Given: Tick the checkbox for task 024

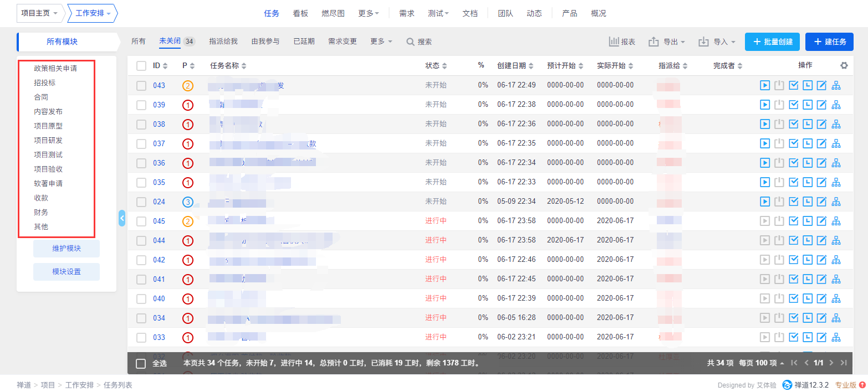Looking at the screenshot, I should [141, 202].
